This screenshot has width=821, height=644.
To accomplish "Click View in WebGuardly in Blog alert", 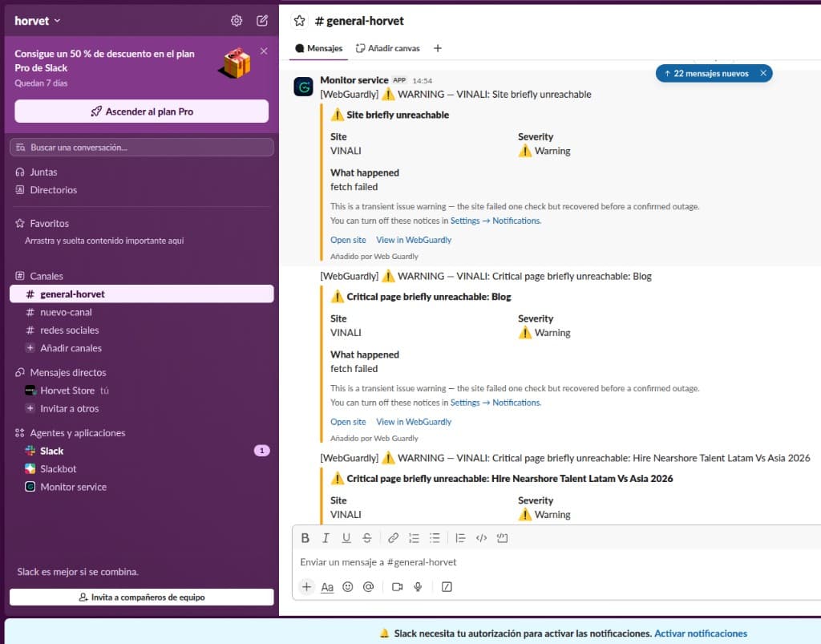I will point(414,422).
